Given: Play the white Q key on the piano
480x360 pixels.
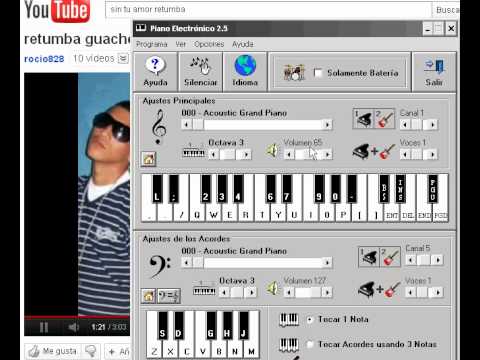Looking at the screenshot, I should 197,215.
